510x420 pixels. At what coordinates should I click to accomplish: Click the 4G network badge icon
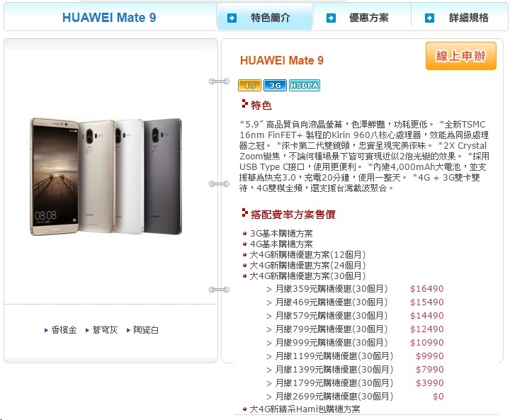[x=249, y=86]
